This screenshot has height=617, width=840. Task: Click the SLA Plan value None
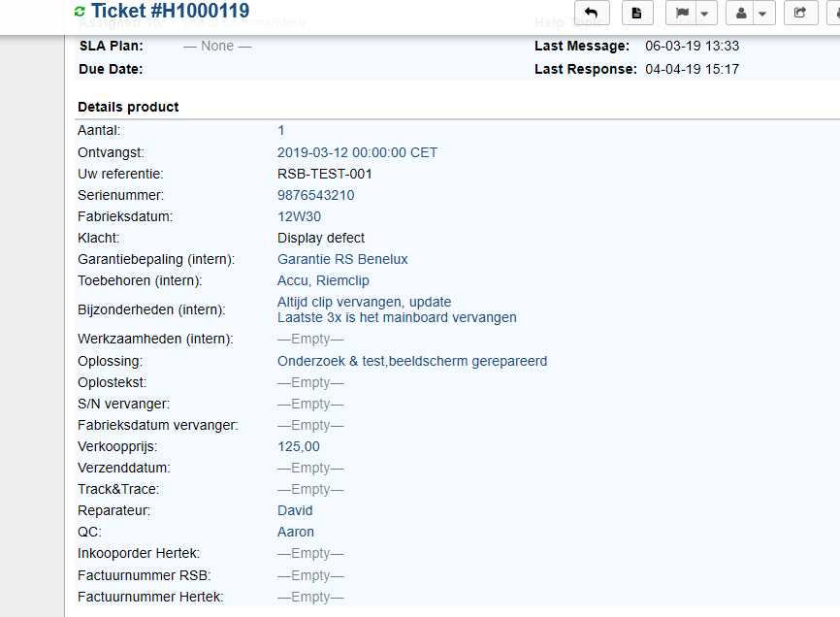point(217,46)
